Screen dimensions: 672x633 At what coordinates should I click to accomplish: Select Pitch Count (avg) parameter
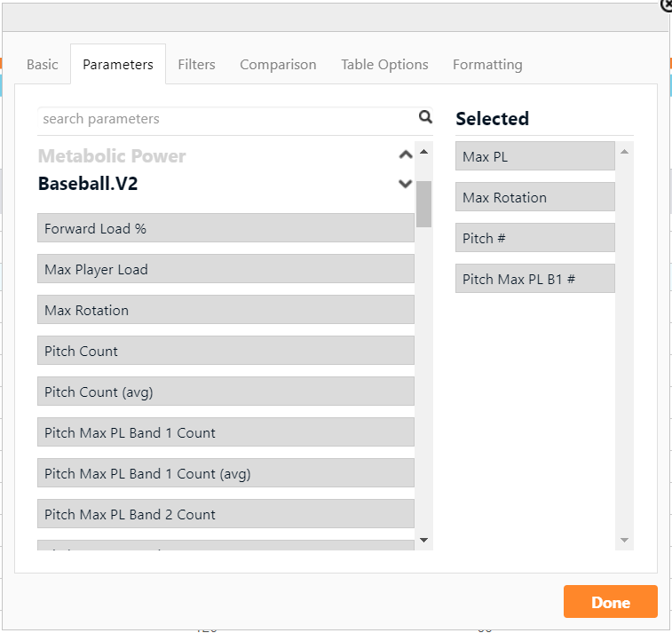tap(225, 392)
